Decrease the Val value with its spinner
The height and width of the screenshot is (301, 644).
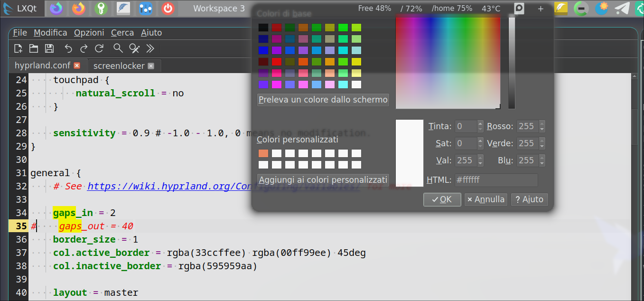pyautogui.click(x=480, y=163)
